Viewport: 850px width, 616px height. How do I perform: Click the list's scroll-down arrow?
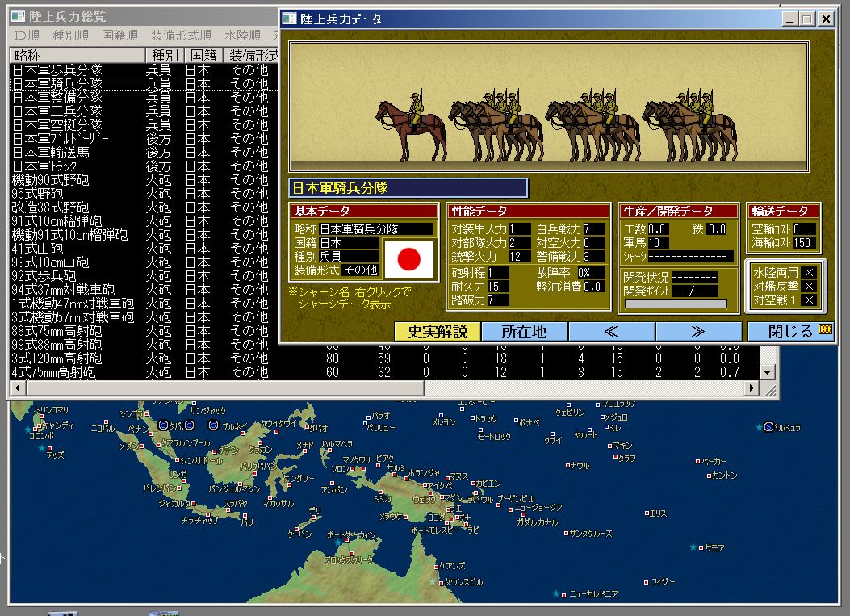coord(767,372)
